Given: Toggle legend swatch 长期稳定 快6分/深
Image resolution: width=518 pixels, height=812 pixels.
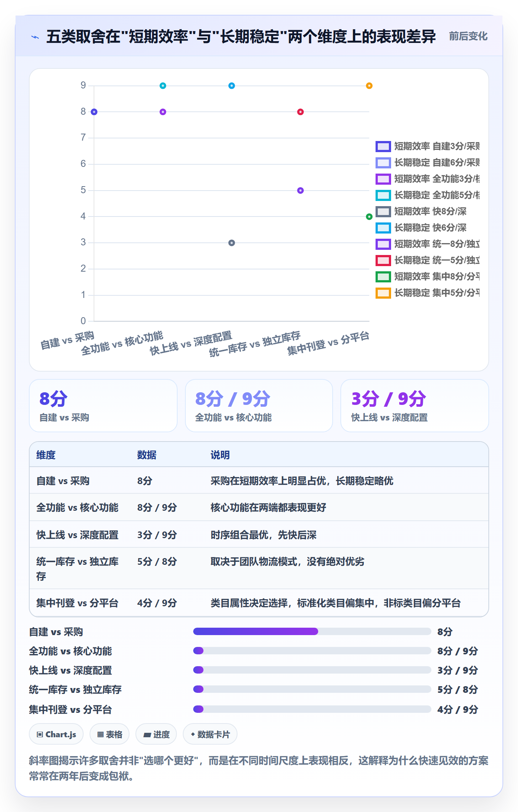Looking at the screenshot, I should click(383, 228).
